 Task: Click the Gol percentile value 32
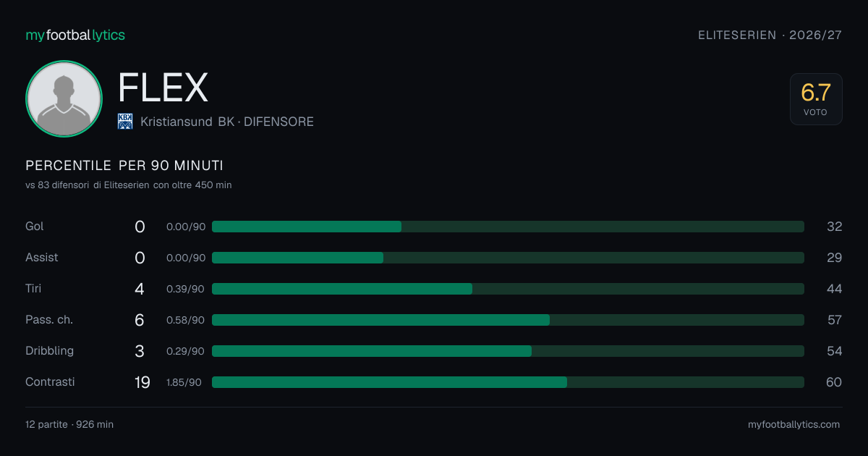tap(835, 227)
